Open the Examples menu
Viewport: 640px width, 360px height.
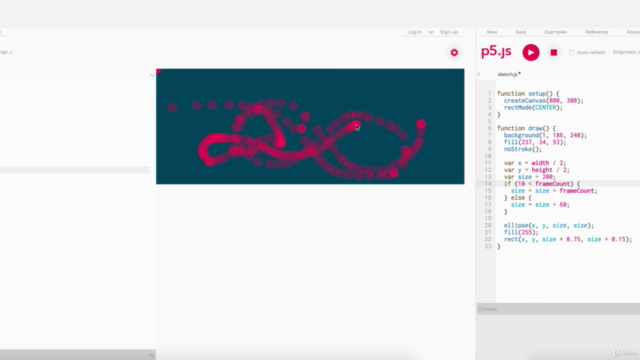point(556,32)
